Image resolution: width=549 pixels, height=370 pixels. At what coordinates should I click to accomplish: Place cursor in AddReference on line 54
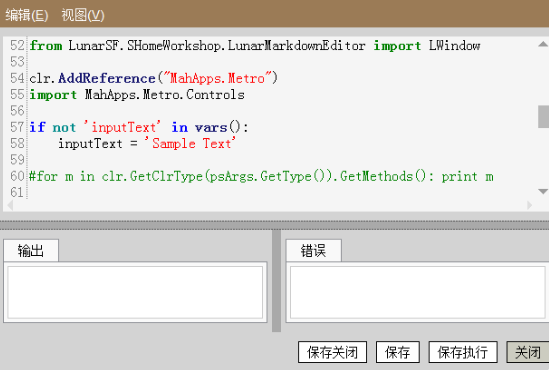[x=107, y=78]
